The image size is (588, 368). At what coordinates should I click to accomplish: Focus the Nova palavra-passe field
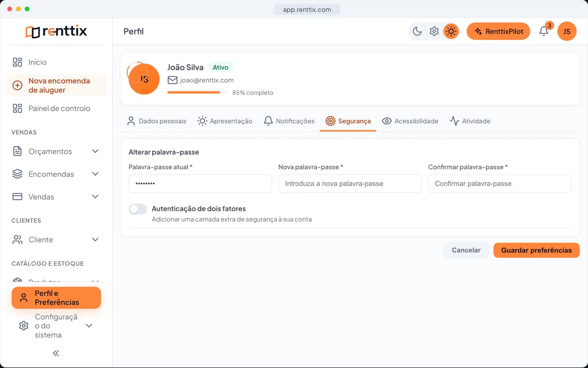tap(350, 184)
